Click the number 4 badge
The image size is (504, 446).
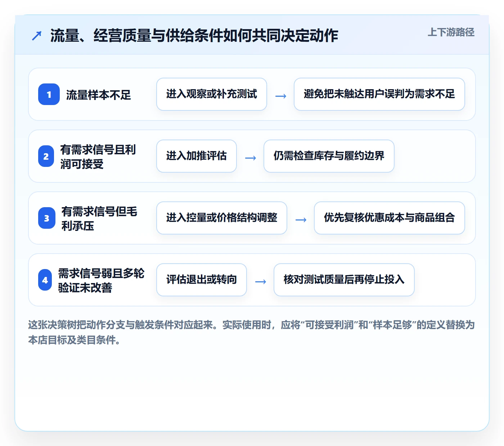[x=45, y=280]
